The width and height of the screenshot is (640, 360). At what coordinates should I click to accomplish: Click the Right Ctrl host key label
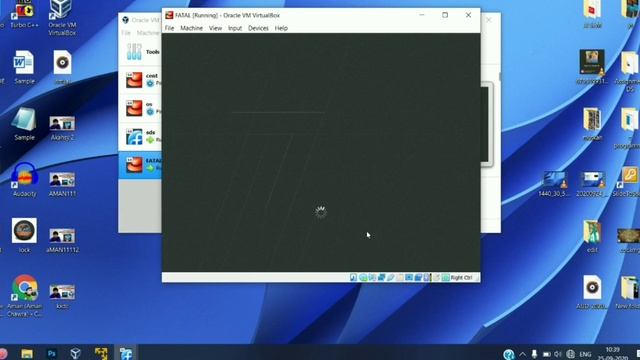pyautogui.click(x=461, y=278)
